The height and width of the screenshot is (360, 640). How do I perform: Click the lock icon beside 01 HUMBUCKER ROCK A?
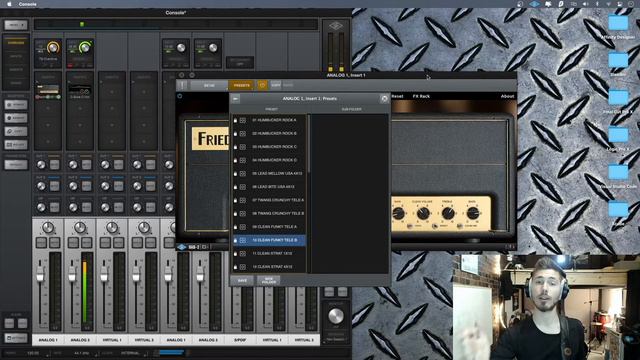(x=236, y=120)
